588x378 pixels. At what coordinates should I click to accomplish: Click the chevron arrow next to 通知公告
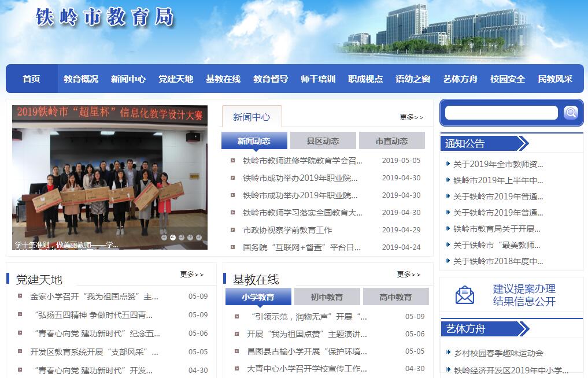[x=523, y=143]
